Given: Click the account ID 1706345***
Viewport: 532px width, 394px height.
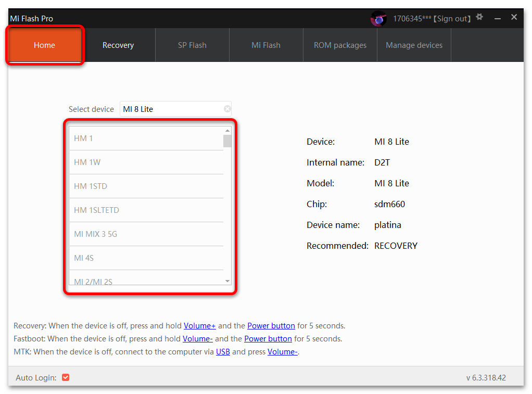Looking at the screenshot, I should (412, 19).
